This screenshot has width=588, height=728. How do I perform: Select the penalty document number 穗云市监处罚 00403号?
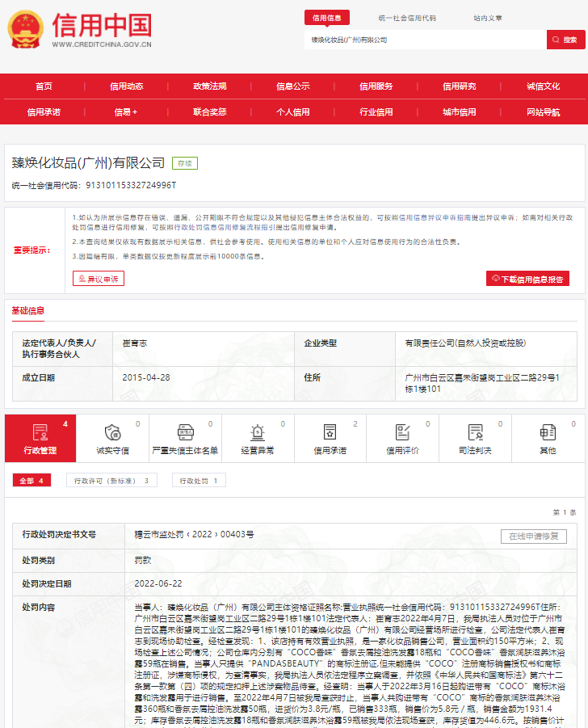point(195,534)
